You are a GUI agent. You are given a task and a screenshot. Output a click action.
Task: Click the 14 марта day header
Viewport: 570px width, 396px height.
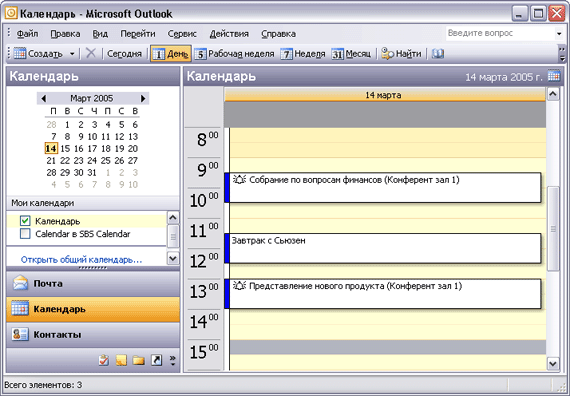pos(385,95)
